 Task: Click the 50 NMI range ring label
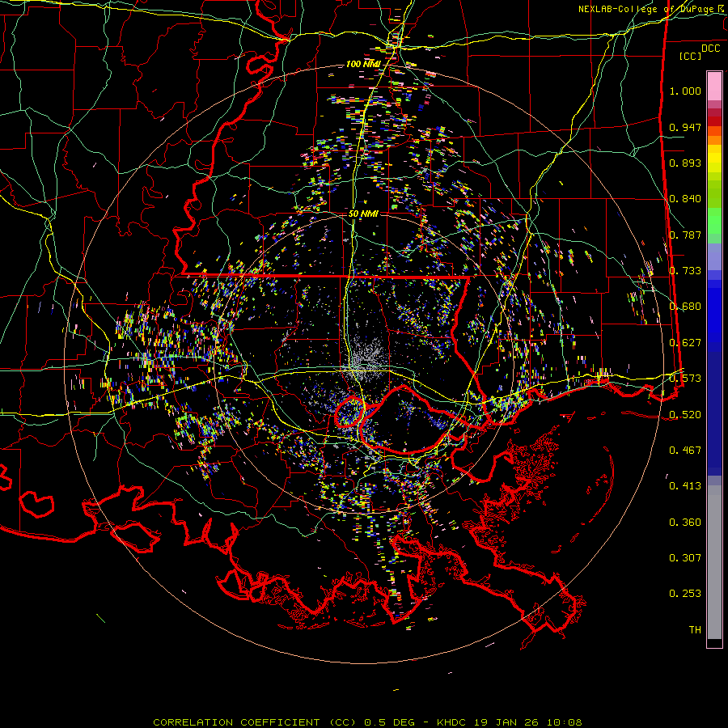click(x=363, y=214)
